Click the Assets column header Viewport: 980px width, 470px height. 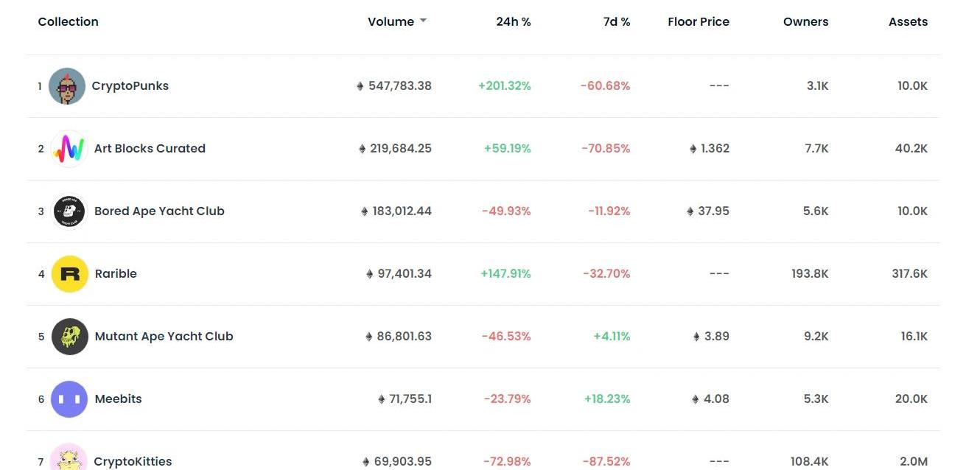(908, 22)
